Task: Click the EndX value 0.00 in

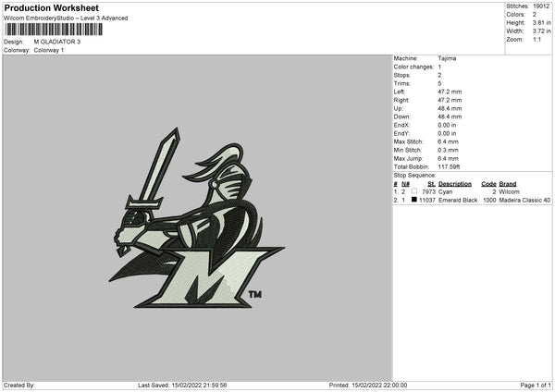Action: click(x=447, y=125)
